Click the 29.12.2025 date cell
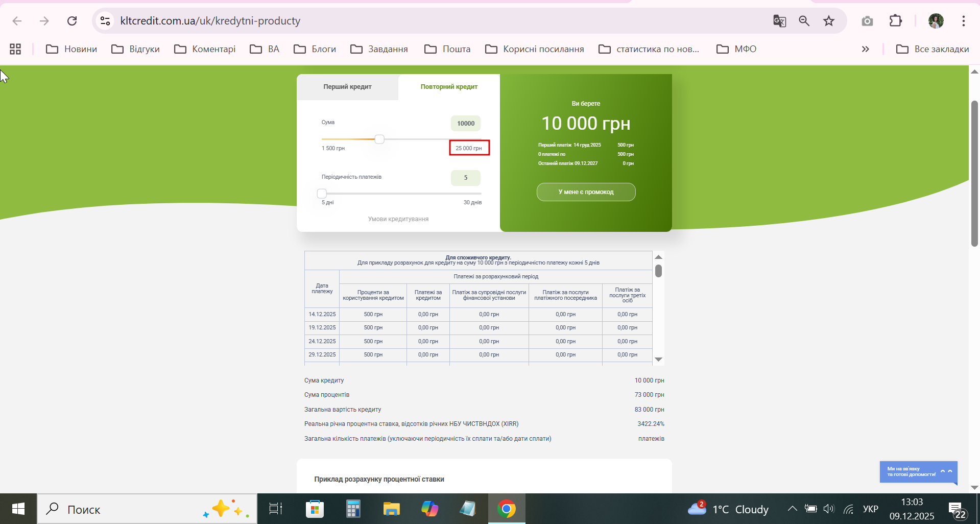The height and width of the screenshot is (524, 980). click(x=322, y=354)
